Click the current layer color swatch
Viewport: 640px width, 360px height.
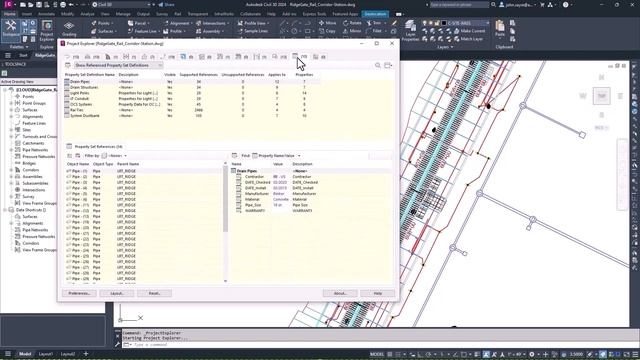(444, 23)
